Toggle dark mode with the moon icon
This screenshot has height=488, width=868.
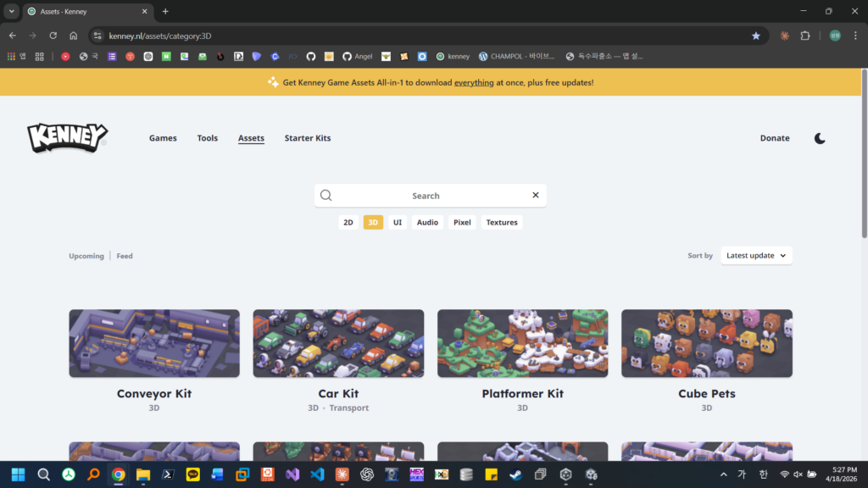coord(820,138)
